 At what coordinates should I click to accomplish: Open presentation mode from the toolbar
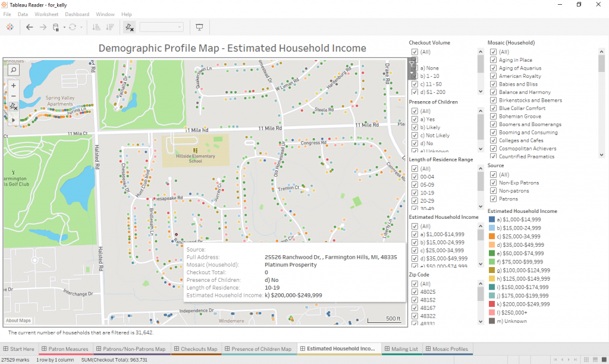pyautogui.click(x=199, y=27)
